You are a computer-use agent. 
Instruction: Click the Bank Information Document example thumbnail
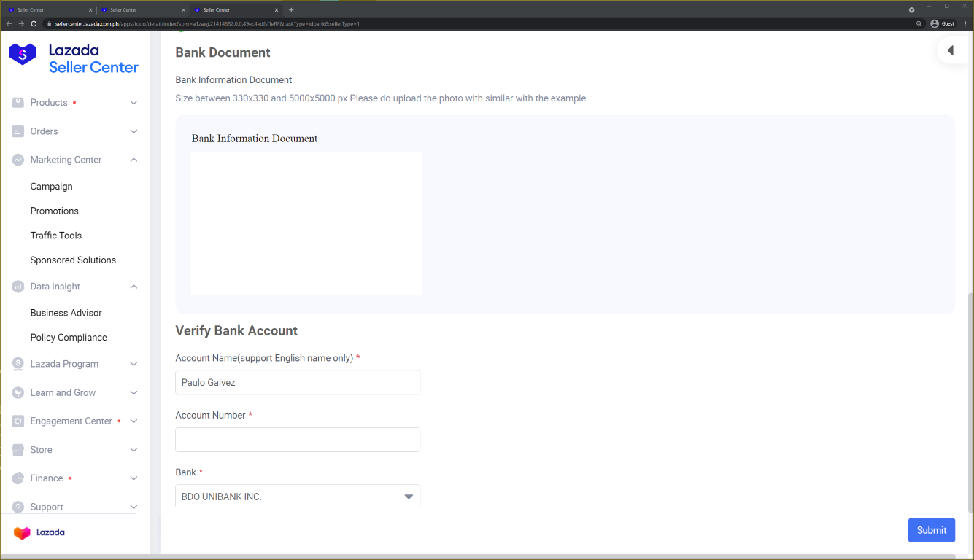pos(306,223)
